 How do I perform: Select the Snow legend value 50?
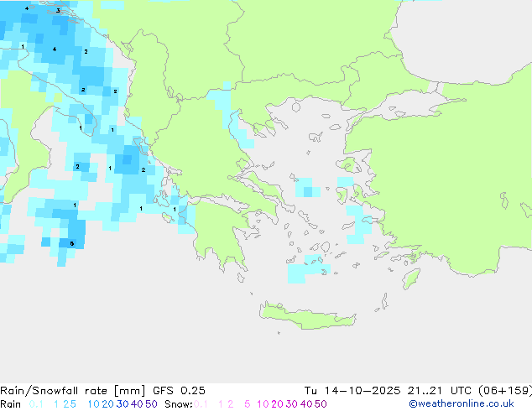click(x=321, y=404)
